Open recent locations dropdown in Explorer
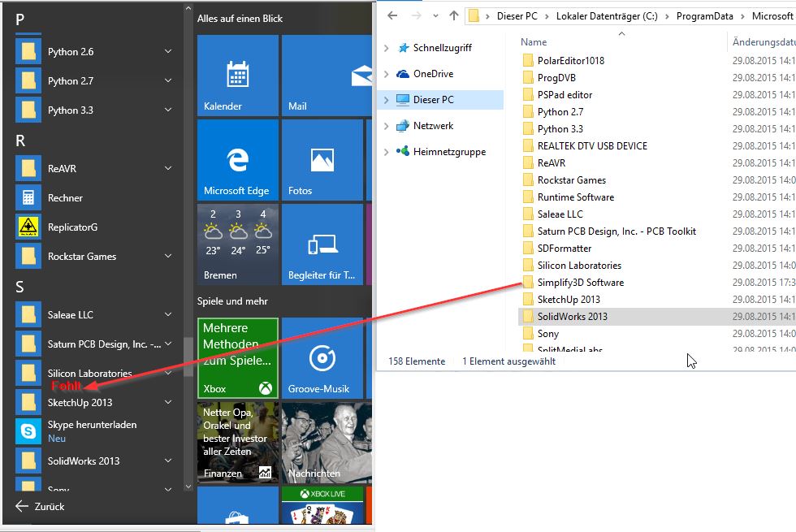Screen dimensions: 796x532 [x=435, y=15]
